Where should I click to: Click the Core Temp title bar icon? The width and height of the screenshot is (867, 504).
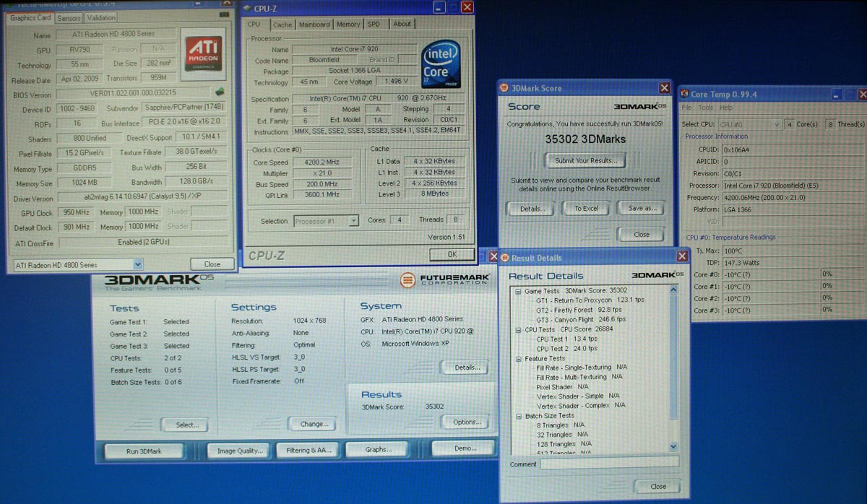(685, 94)
